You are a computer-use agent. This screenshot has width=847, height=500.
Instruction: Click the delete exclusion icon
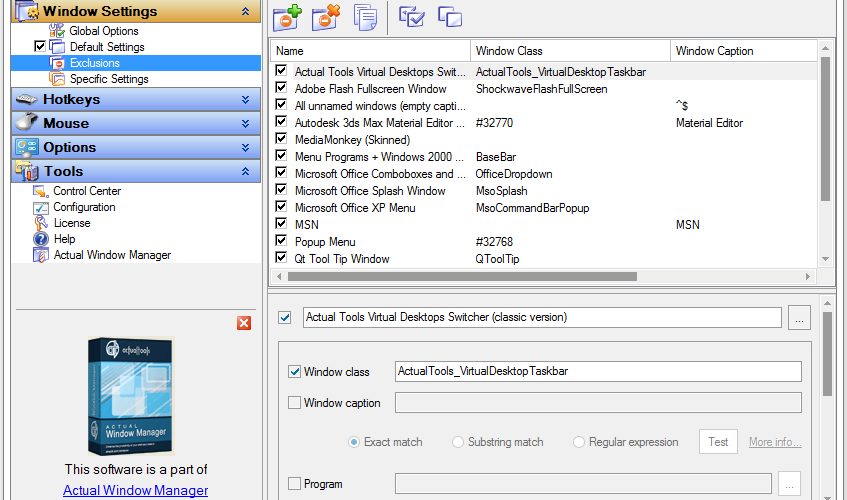326,17
